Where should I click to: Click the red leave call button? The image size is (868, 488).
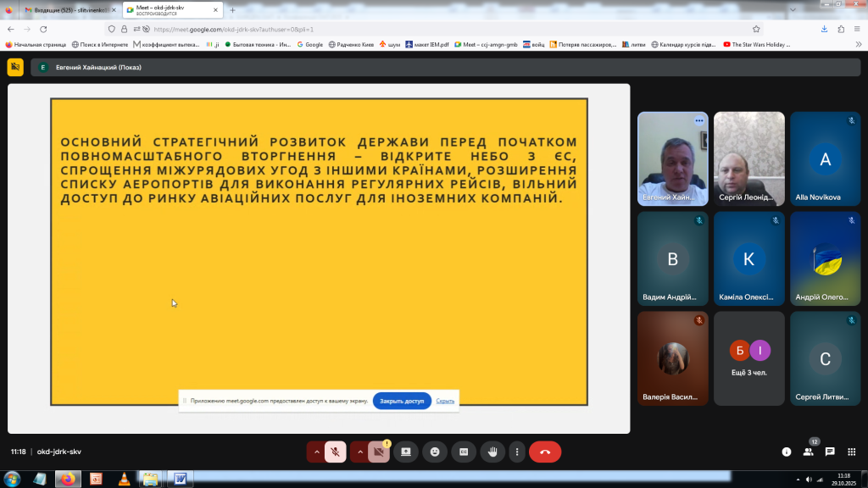pyautogui.click(x=544, y=452)
